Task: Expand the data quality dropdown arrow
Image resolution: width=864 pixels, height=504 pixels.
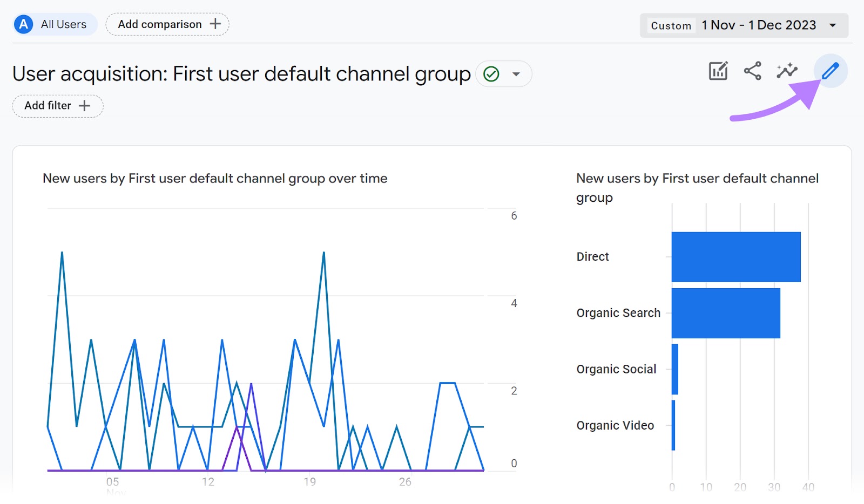Action: pyautogui.click(x=516, y=74)
